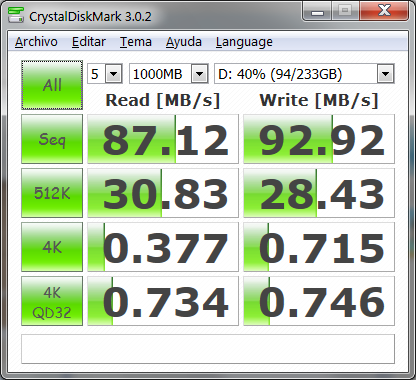Image resolution: width=416 pixels, height=380 pixels.
Task: Expand the drive selector D: 40% dropdown
Action: [386, 74]
